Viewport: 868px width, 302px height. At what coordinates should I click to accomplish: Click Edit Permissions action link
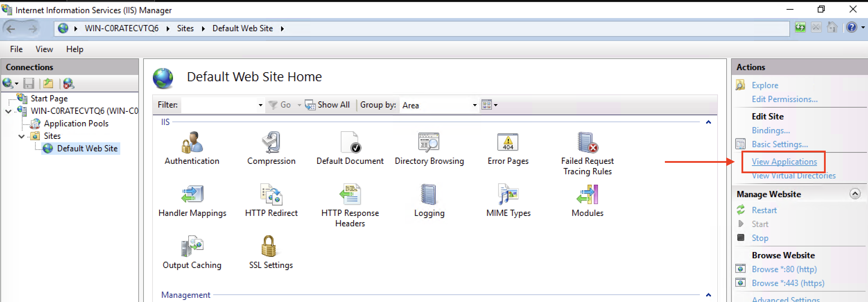tap(785, 99)
